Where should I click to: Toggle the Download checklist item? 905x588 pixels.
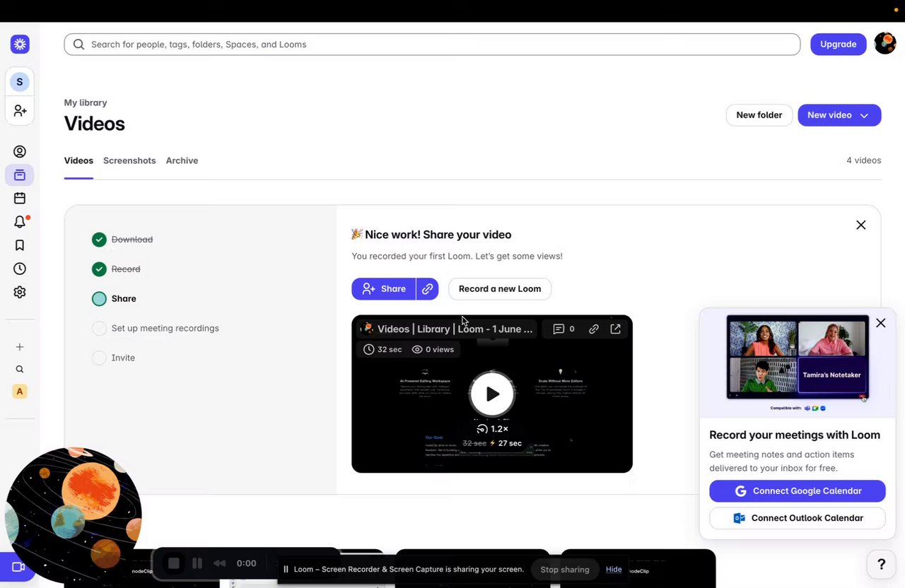pos(122,240)
